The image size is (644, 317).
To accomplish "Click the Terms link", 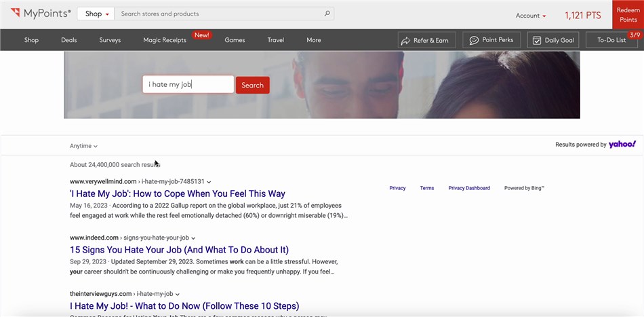I will coord(426,188).
